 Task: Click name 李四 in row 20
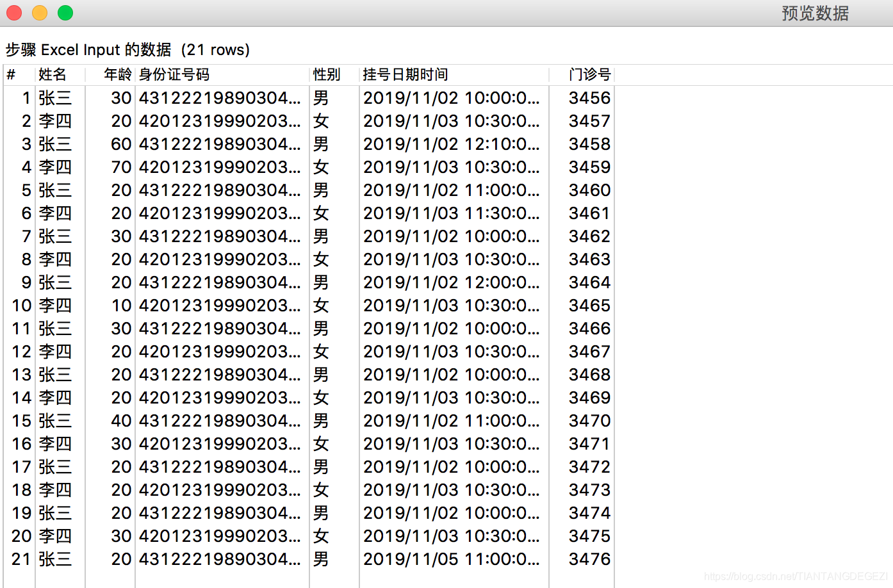55,536
